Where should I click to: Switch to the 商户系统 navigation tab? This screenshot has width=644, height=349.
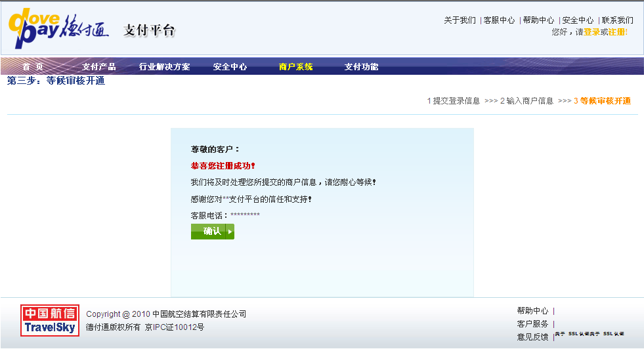(x=295, y=67)
